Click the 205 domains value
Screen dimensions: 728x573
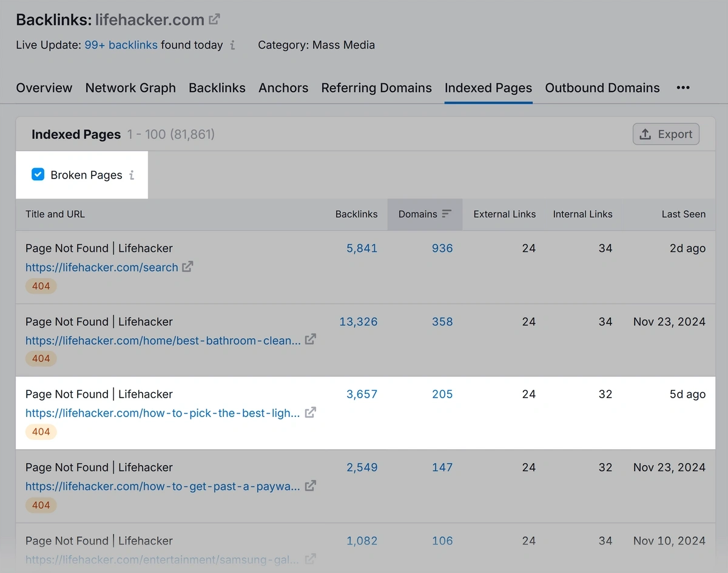tap(442, 394)
